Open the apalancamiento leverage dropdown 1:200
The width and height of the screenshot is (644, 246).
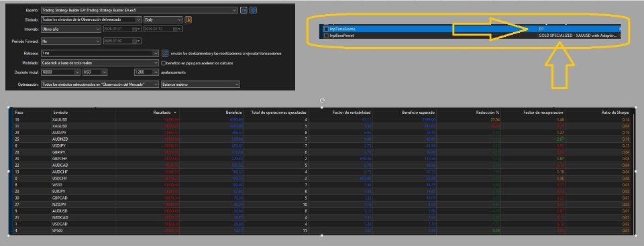[146, 72]
